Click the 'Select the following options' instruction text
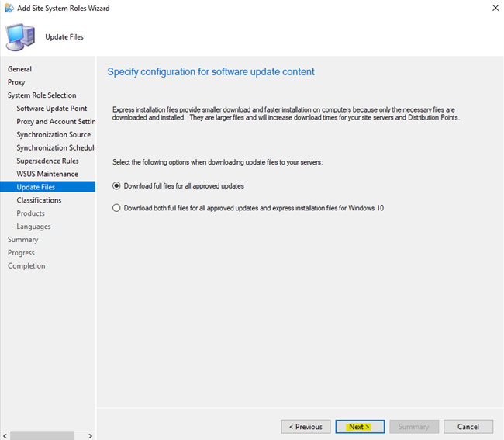This screenshot has height=440, width=504. (218, 162)
